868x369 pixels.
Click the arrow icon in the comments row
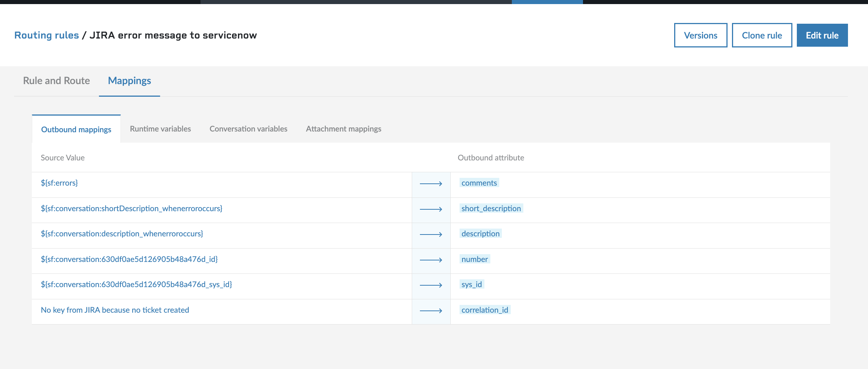click(431, 184)
